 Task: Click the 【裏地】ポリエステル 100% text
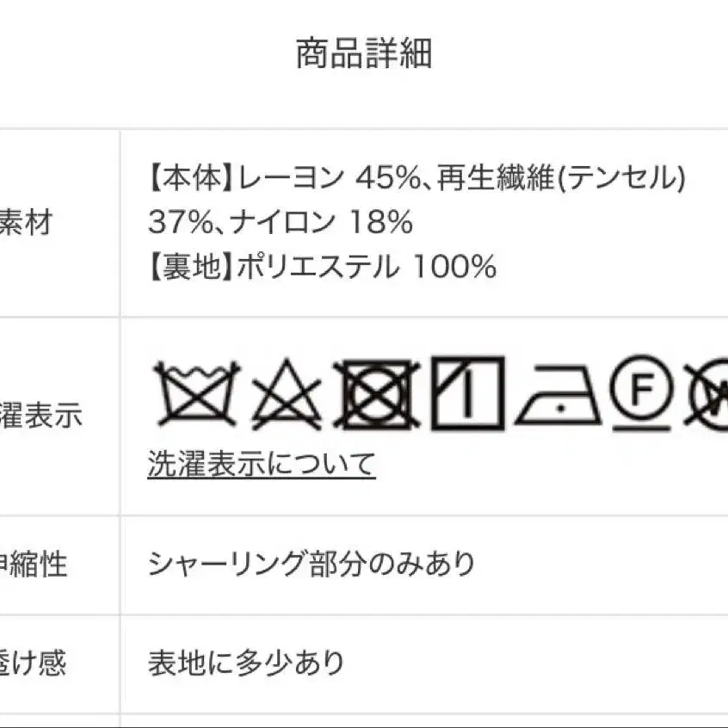click(x=323, y=267)
